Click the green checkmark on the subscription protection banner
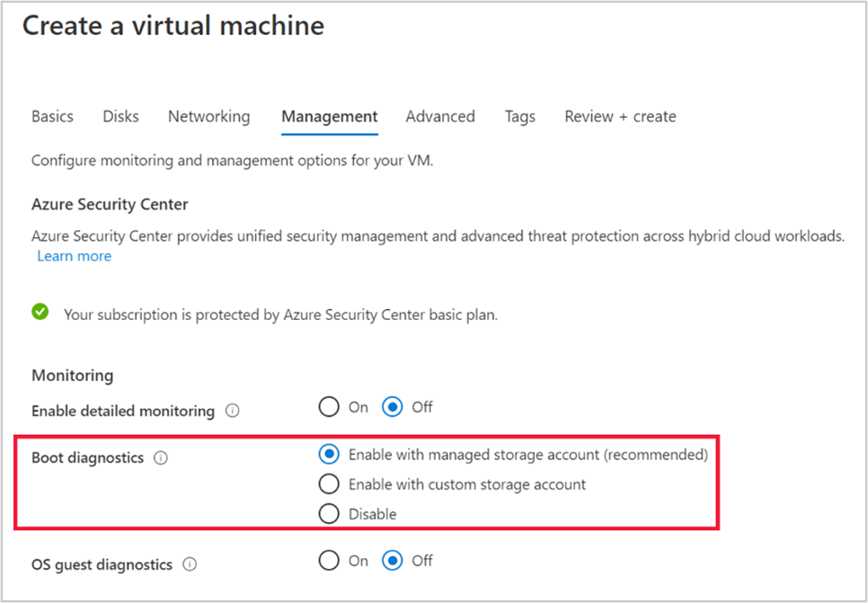 pos(40,310)
